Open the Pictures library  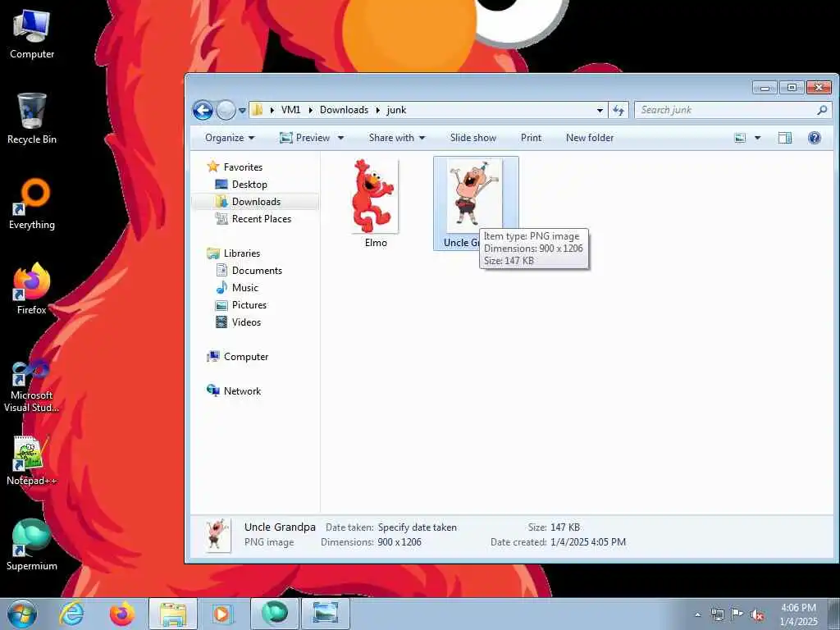[249, 305]
